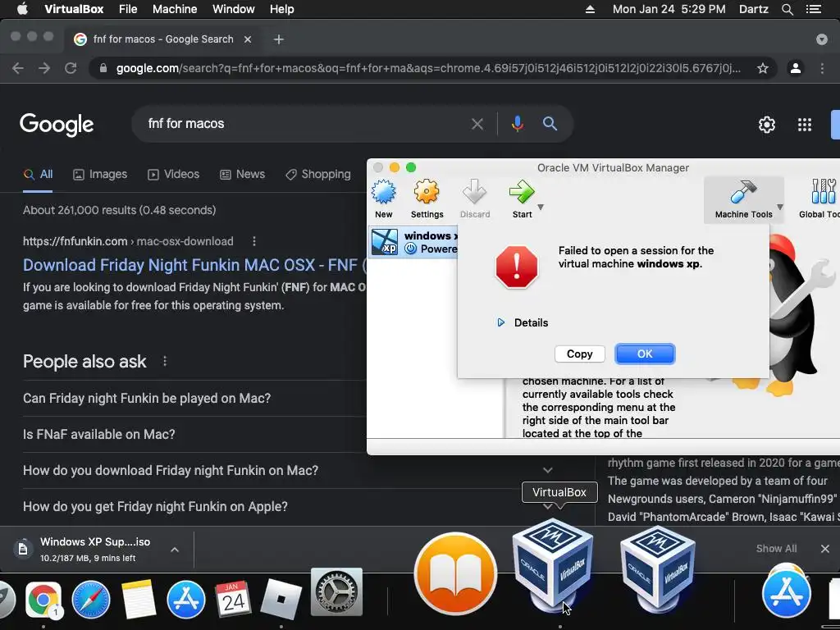Screen dimensions: 840x630
Task: Click Copy in the error dialog
Action: click(580, 354)
